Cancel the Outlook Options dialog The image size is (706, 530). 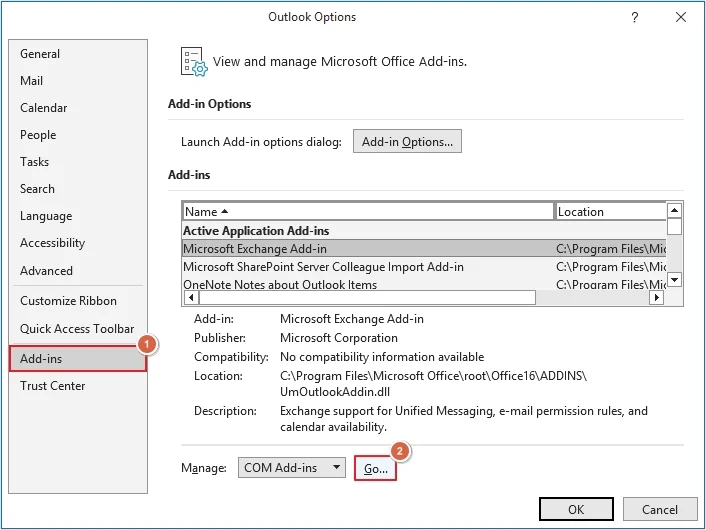(x=660, y=509)
